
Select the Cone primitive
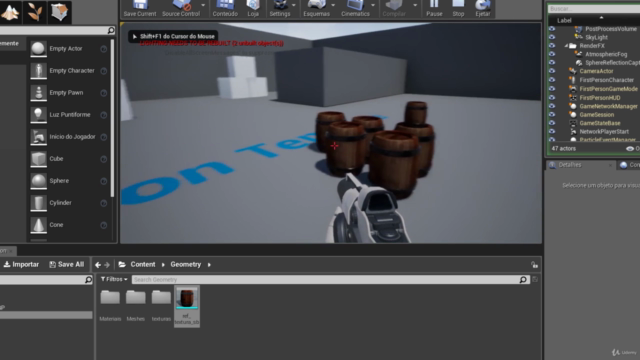(69, 225)
